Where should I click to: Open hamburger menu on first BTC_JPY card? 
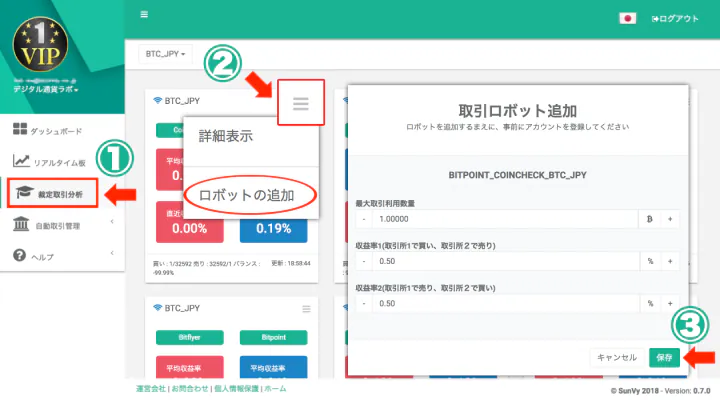(301, 103)
